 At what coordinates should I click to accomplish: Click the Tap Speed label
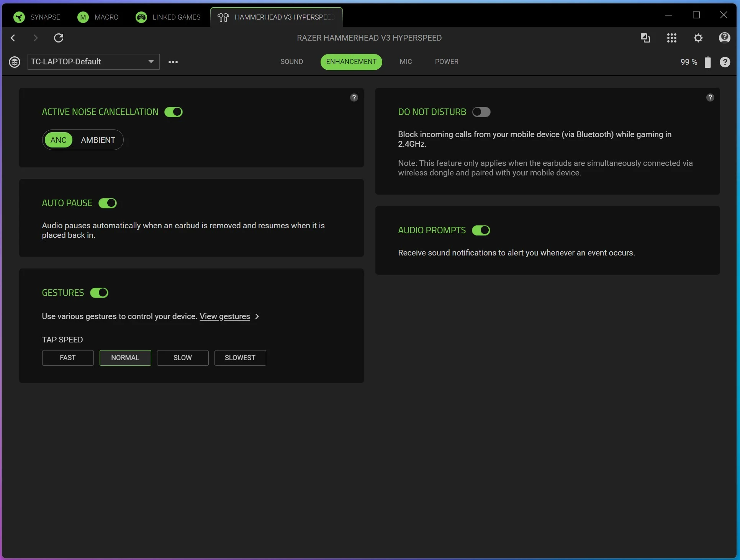click(62, 340)
